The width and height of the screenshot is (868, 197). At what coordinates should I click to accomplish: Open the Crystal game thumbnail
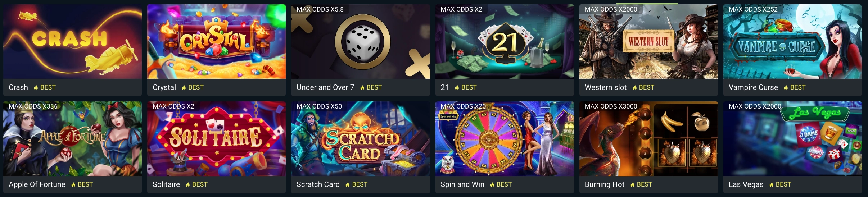(216, 41)
